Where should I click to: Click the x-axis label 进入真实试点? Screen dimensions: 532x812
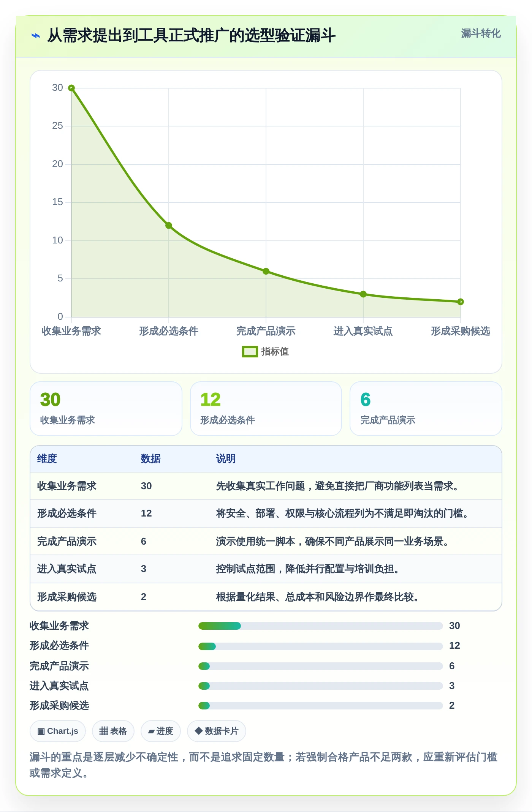(x=363, y=331)
